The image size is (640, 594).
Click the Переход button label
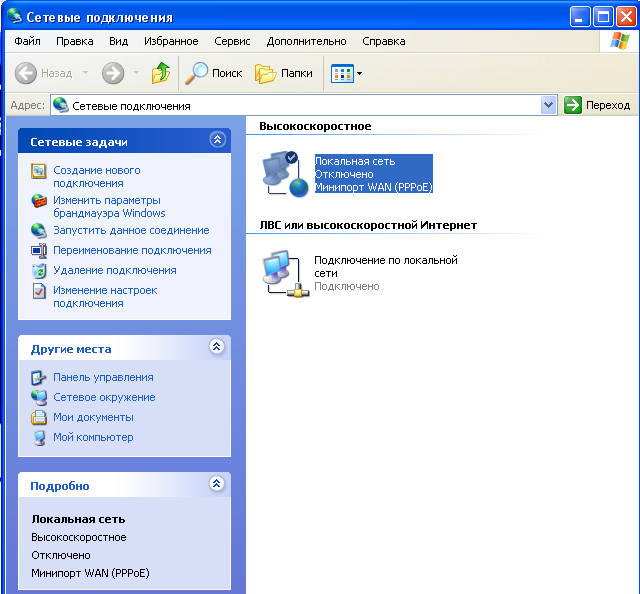click(608, 105)
